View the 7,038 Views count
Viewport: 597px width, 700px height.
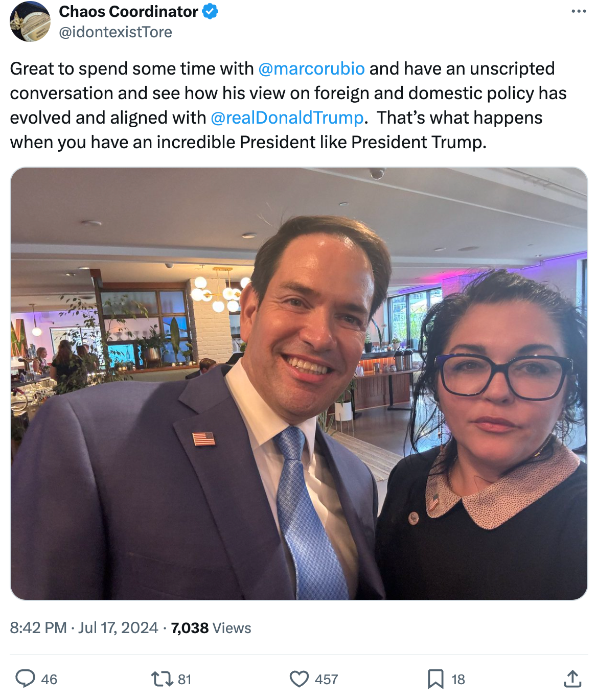211,627
